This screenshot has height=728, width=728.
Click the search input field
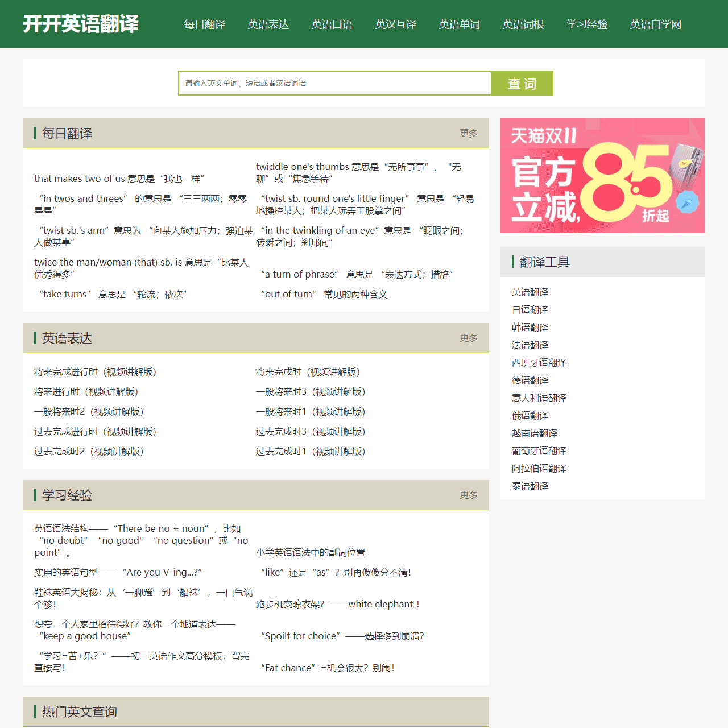click(334, 83)
